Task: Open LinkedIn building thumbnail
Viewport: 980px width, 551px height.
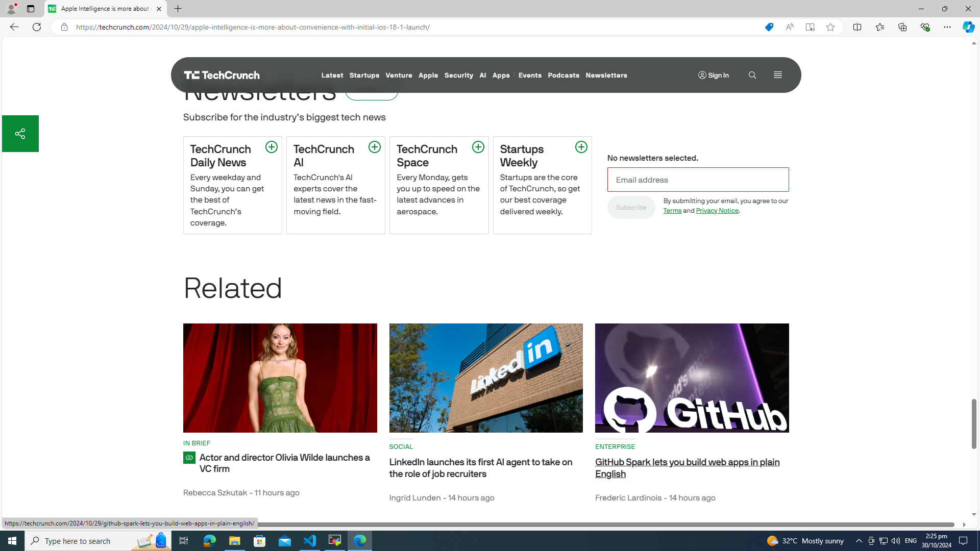Action: point(486,378)
